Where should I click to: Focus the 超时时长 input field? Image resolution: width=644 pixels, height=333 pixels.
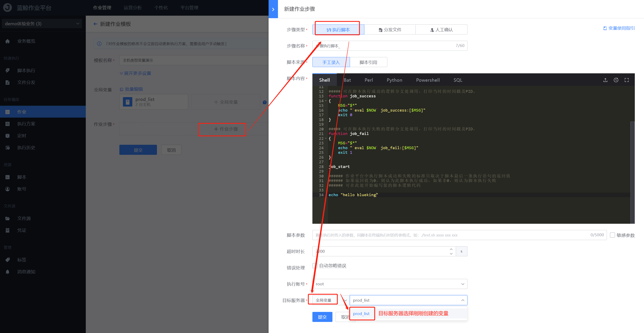(384, 251)
